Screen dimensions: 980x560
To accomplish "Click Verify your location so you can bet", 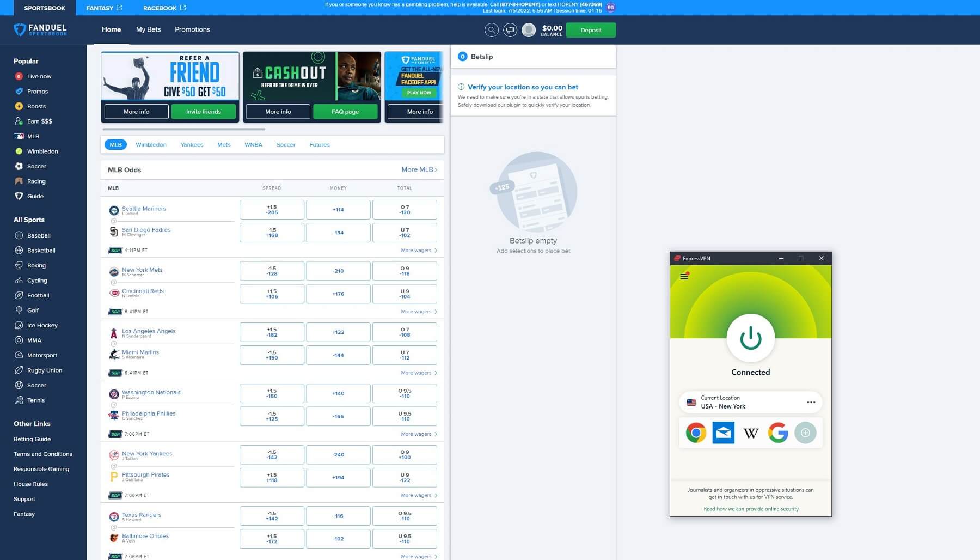I will coord(523,87).
